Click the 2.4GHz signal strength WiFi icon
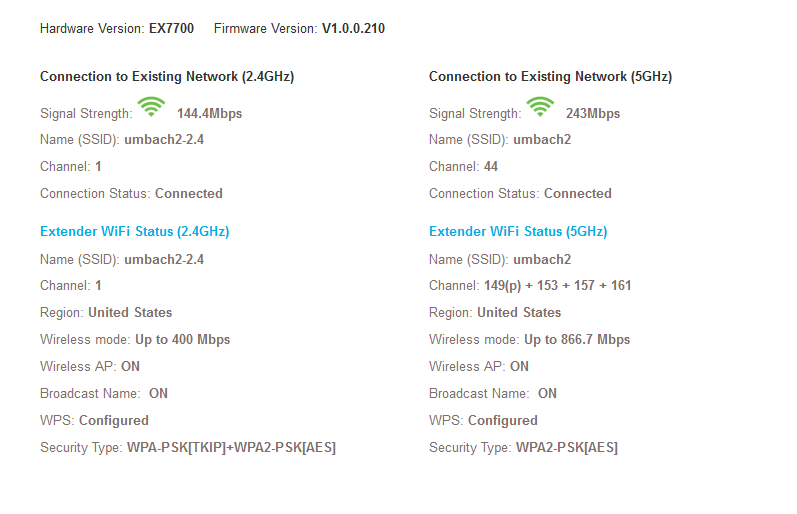Viewport: 797px width, 514px height. pyautogui.click(x=151, y=106)
